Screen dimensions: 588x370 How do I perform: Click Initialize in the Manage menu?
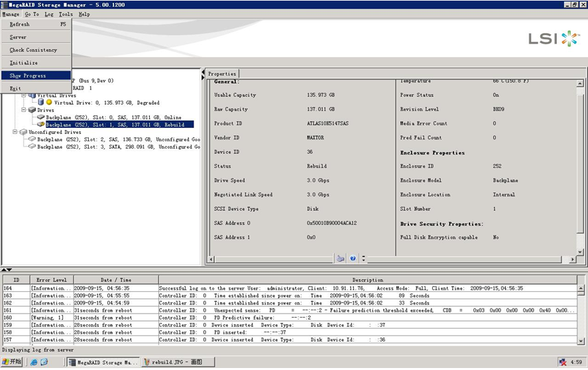pyautogui.click(x=23, y=63)
